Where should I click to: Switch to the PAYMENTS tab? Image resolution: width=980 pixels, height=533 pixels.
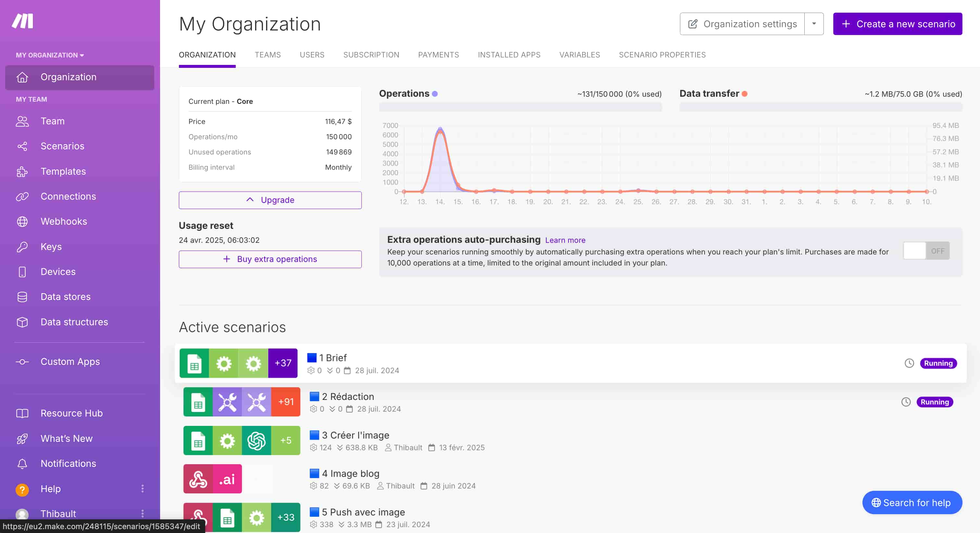[438, 55]
